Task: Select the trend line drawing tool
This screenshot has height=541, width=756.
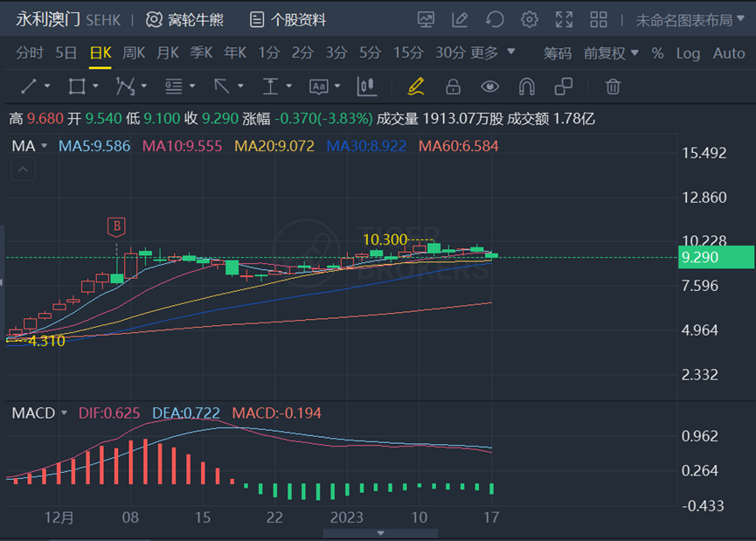Action: pos(29,87)
